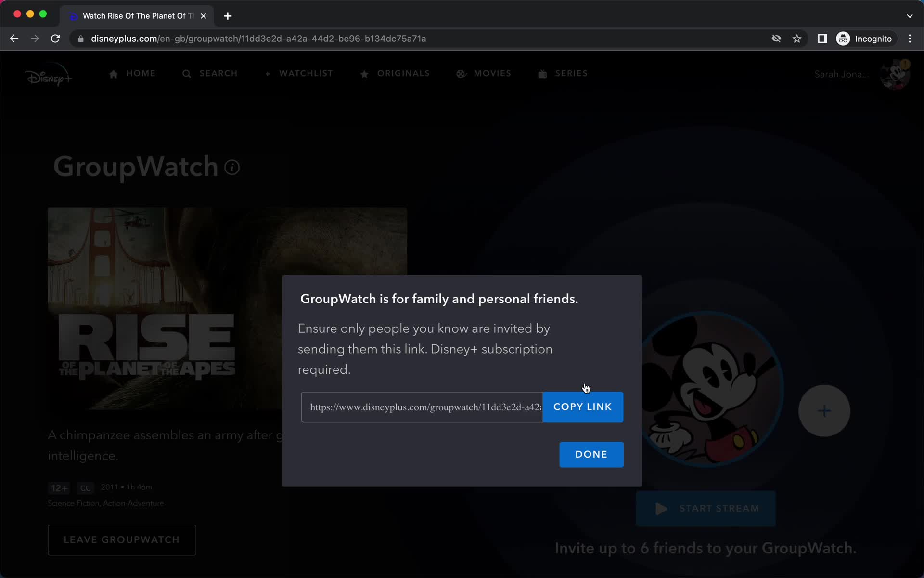The width and height of the screenshot is (924, 578).
Task: Go to HOME in navigation
Action: (132, 74)
